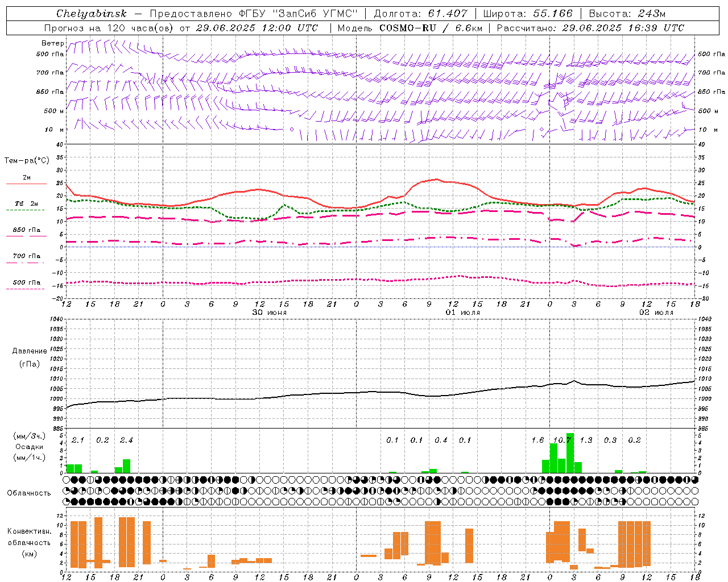Click the 0.4 precipitation total

[441, 440]
